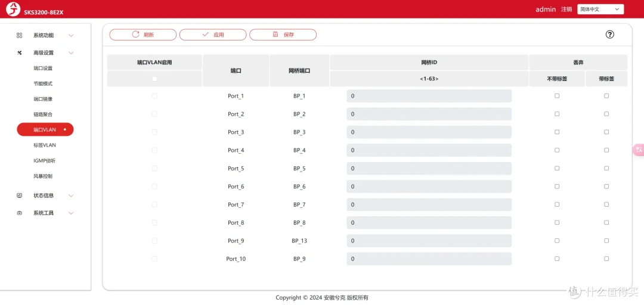Click the 刷新 refresh button

pos(143,35)
